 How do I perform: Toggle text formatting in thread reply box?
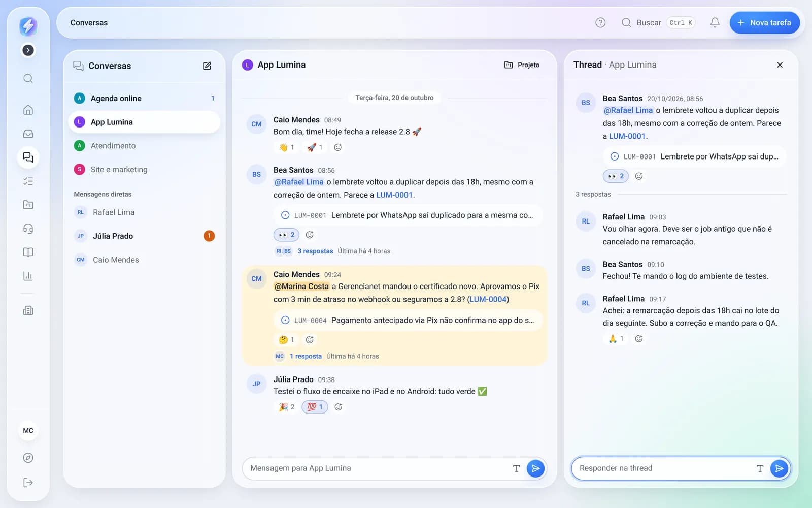coord(760,468)
